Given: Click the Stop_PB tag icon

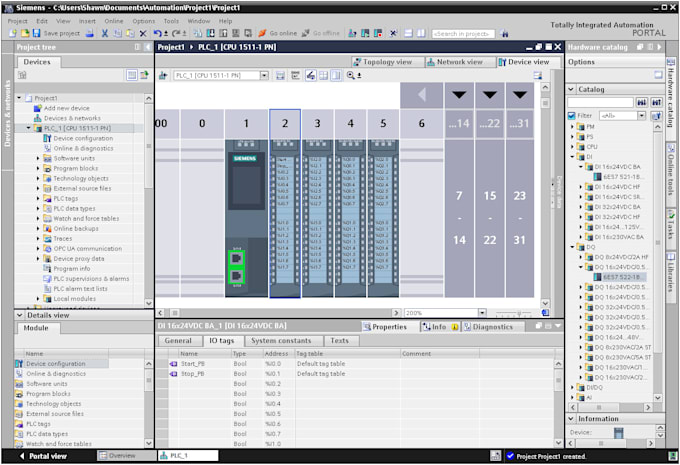Looking at the screenshot, I should click(173, 373).
